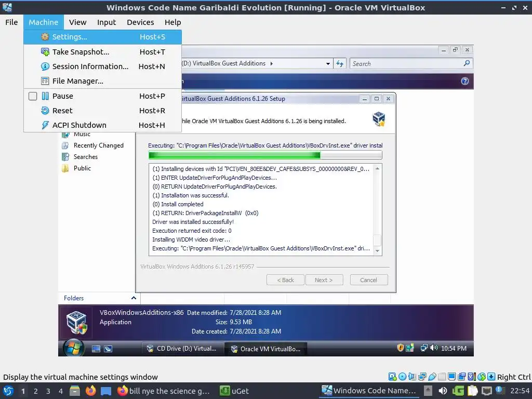Click the shared folders status icon
Screen dimensions: 532x399
tap(442, 377)
